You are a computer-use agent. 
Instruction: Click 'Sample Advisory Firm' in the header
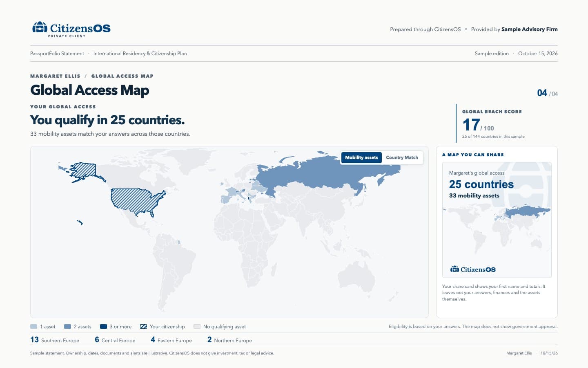[529, 29]
